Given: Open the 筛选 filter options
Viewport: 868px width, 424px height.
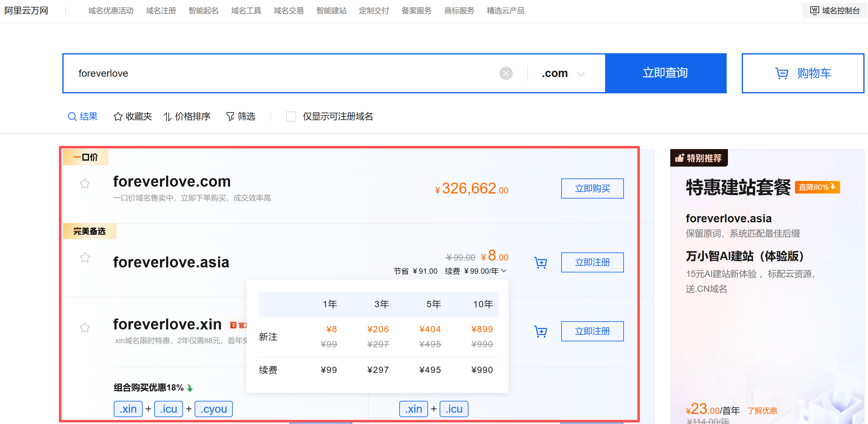Looking at the screenshot, I should click(241, 116).
